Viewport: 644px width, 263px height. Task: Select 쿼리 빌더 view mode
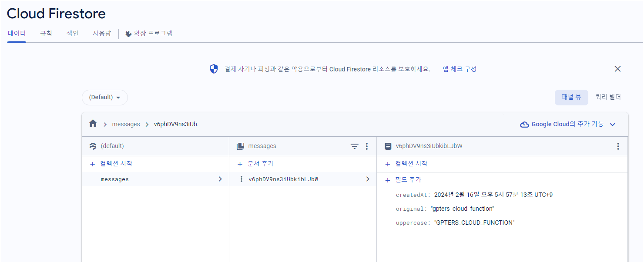coord(608,98)
